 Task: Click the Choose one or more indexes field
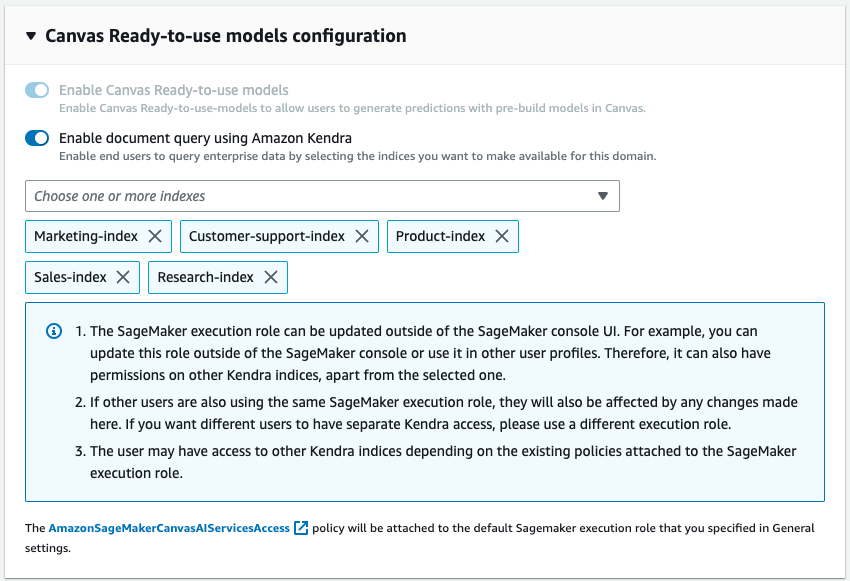[x=300, y=196]
